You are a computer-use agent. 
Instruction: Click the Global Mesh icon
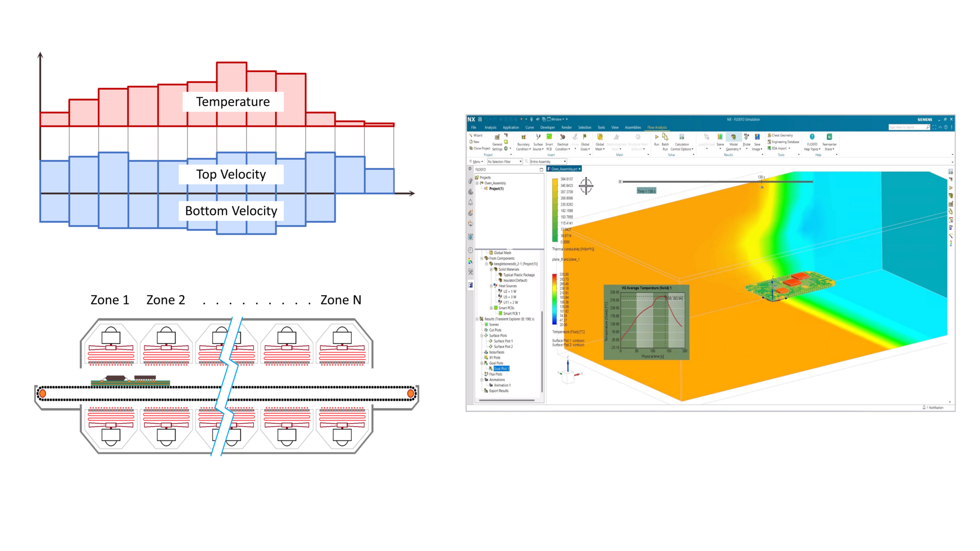(600, 137)
